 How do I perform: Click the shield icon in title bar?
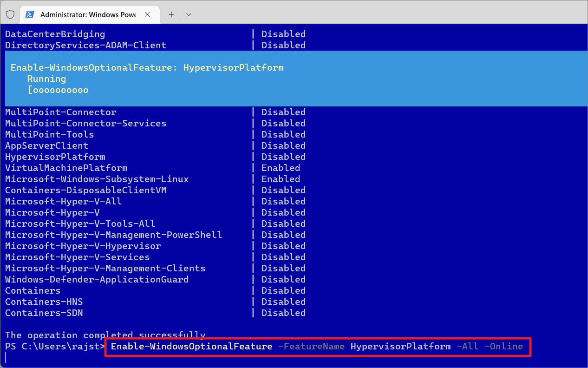point(10,14)
